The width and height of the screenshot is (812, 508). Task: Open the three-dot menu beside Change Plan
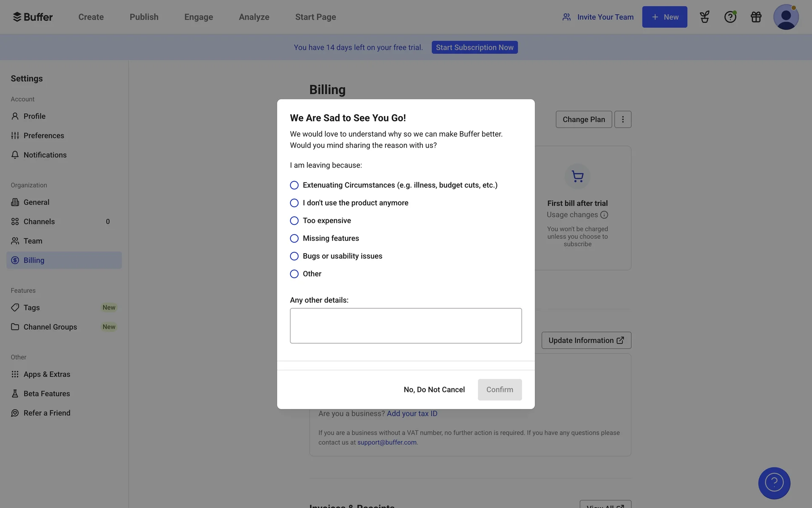(623, 119)
